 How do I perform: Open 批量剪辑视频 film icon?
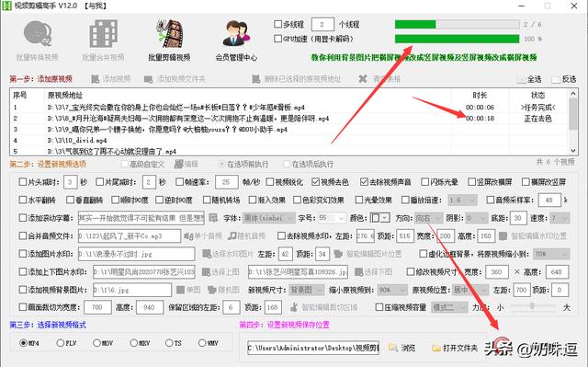(169, 34)
